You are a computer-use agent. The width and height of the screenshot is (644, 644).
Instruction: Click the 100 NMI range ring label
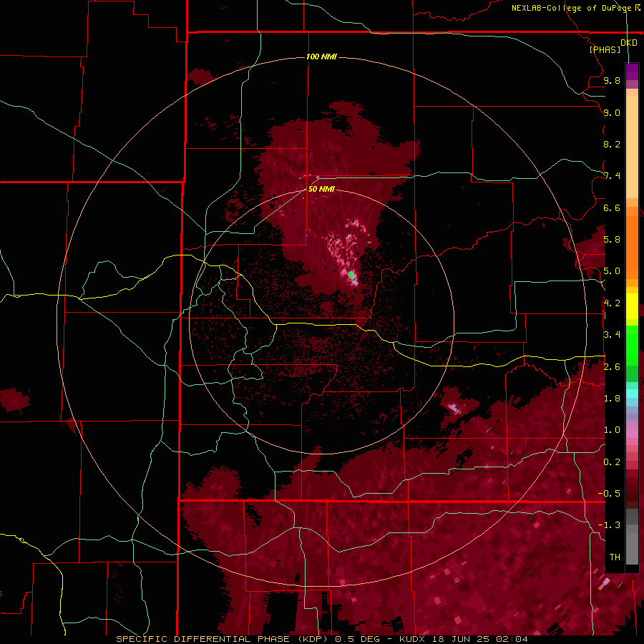click(x=321, y=57)
